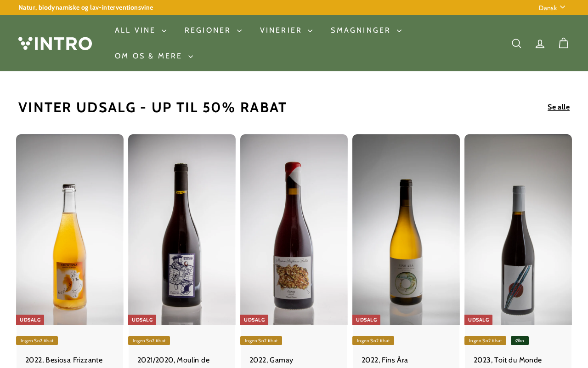Open the account profile icon
The height and width of the screenshot is (368, 588).
pos(540,43)
